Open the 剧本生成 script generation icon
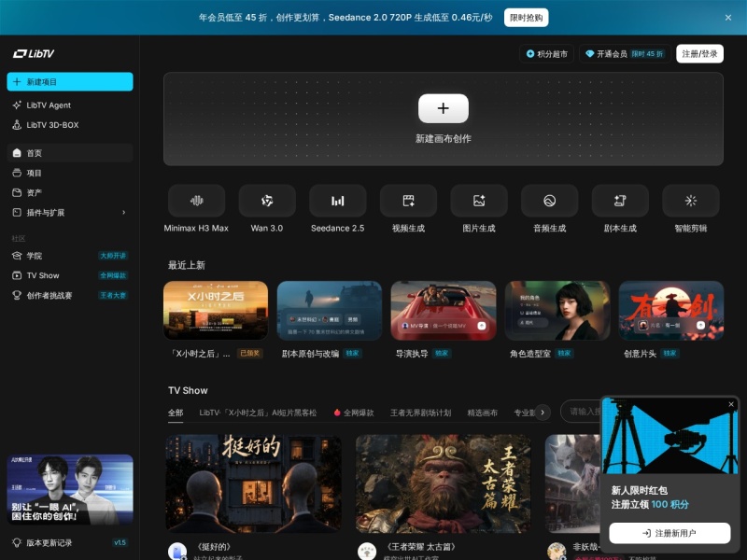This screenshot has width=747, height=560. point(620,201)
